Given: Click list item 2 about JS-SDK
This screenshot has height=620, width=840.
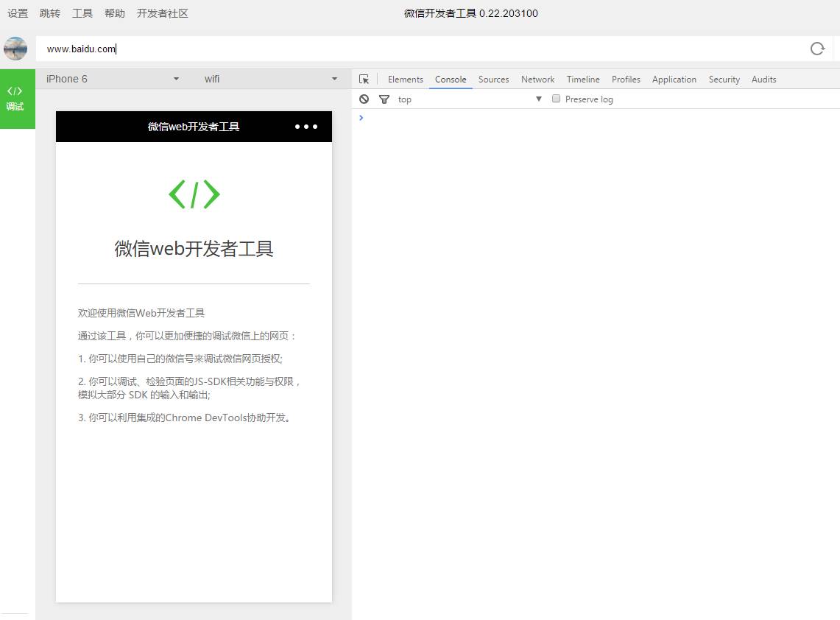Looking at the screenshot, I should point(189,388).
